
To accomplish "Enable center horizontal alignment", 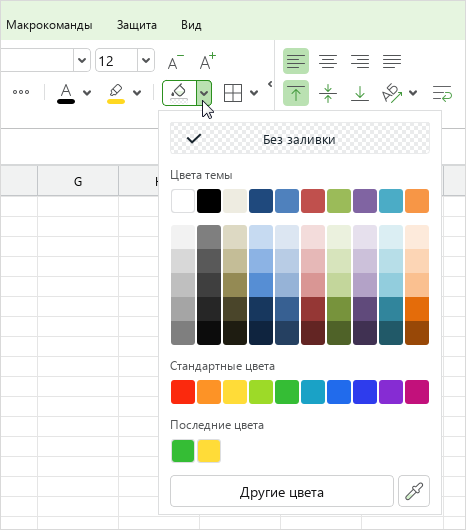I will (x=328, y=61).
